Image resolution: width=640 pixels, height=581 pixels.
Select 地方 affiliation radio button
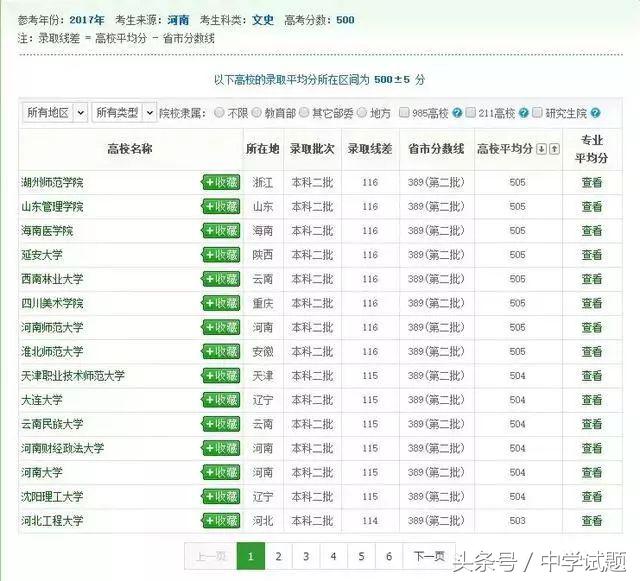pos(362,112)
